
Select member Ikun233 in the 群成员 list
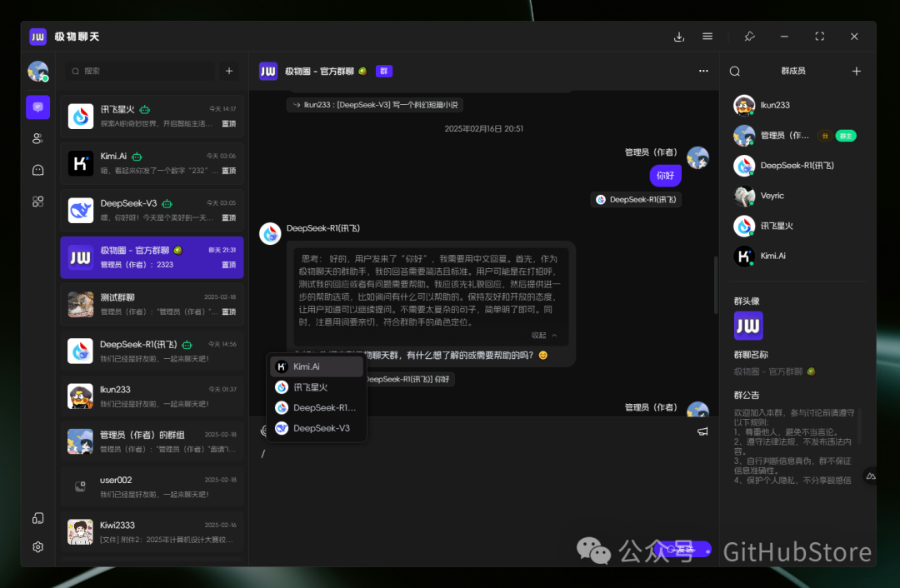[x=797, y=105]
